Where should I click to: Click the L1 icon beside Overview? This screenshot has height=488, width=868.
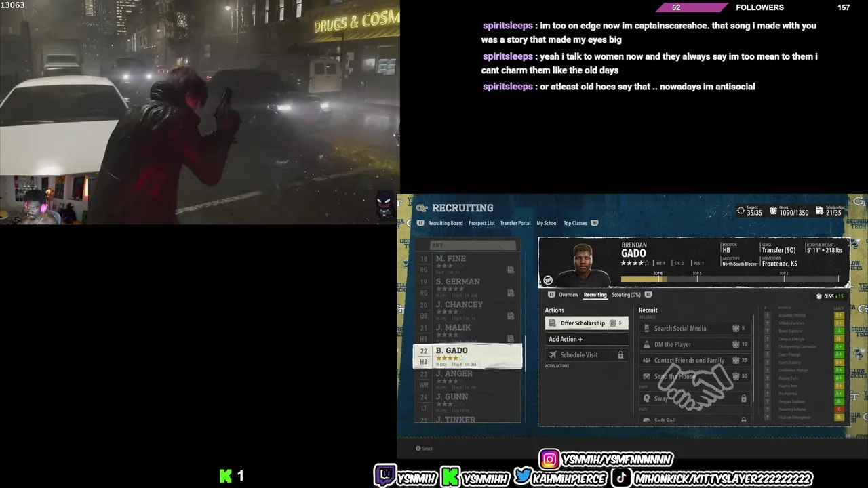(551, 295)
